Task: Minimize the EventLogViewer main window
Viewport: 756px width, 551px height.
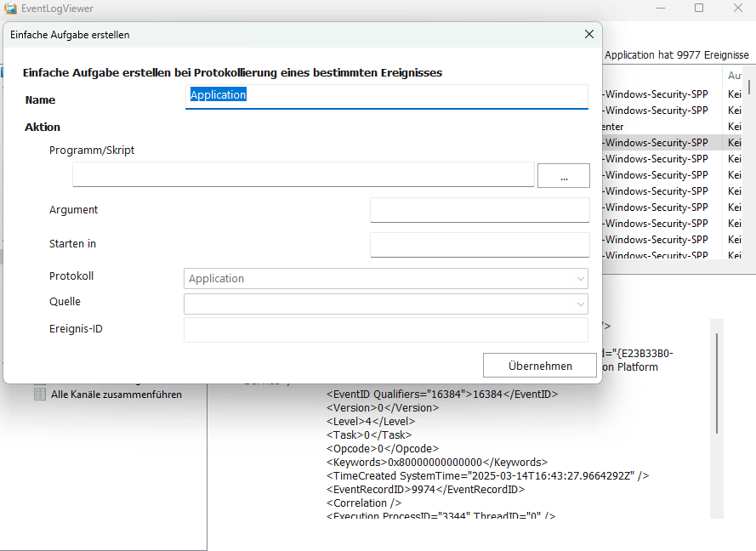Action: (660, 8)
